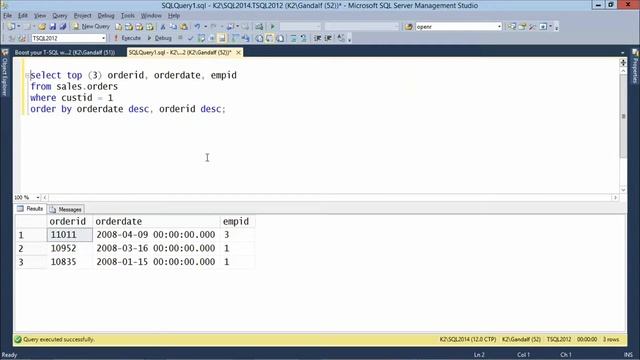Screen dimensions: 640x360
Task: Open the Debug menu
Action: click(x=106, y=16)
